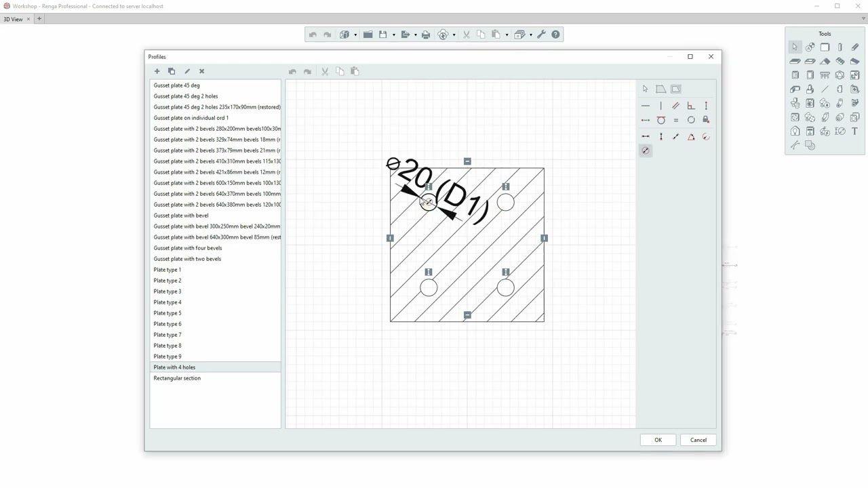This screenshot has width=868, height=488.
Task: Rename profile using the pencil icon
Action: [187, 71]
